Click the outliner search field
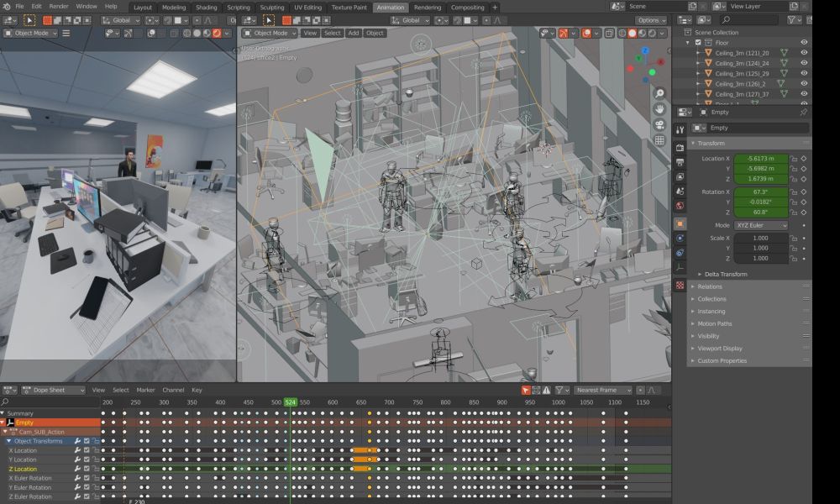This screenshot has height=504, width=840. coord(749,20)
